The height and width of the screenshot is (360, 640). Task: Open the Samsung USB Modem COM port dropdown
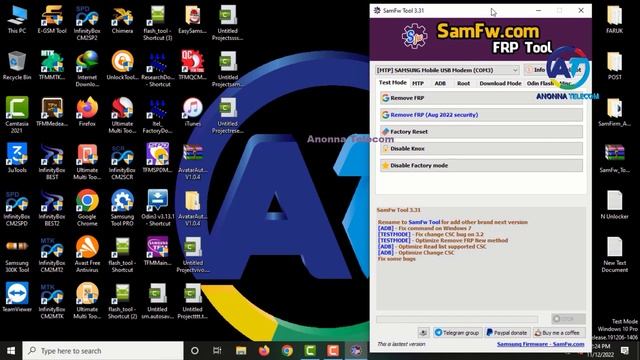[x=447, y=70]
